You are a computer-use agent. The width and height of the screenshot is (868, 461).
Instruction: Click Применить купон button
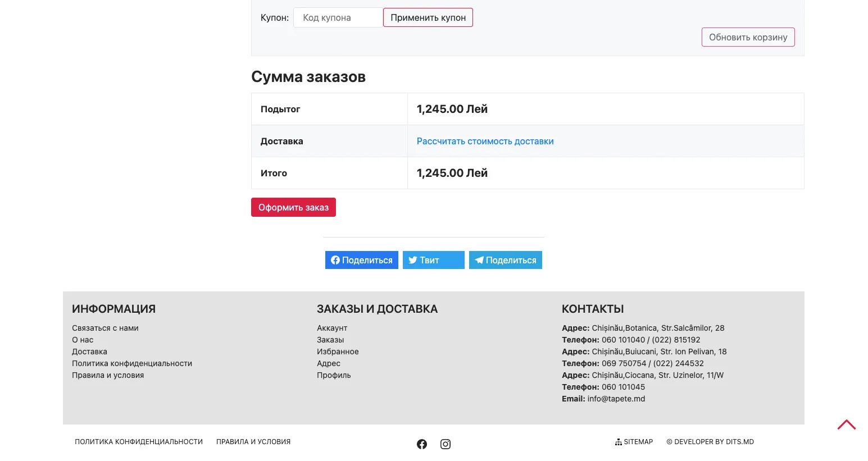point(428,17)
